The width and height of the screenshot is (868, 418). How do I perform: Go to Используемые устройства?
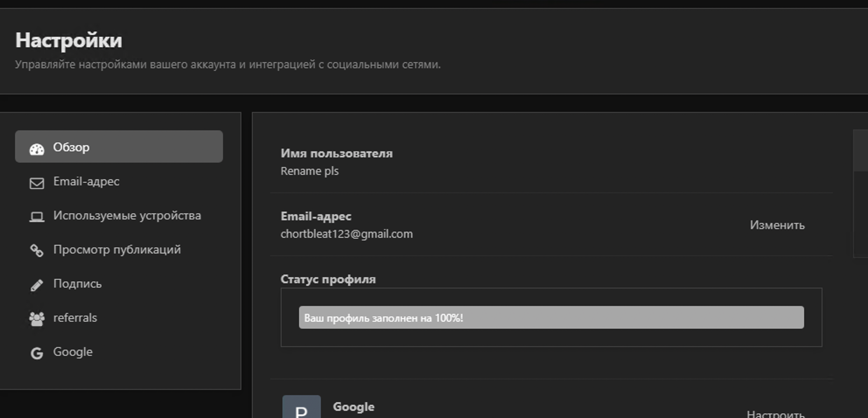(127, 216)
